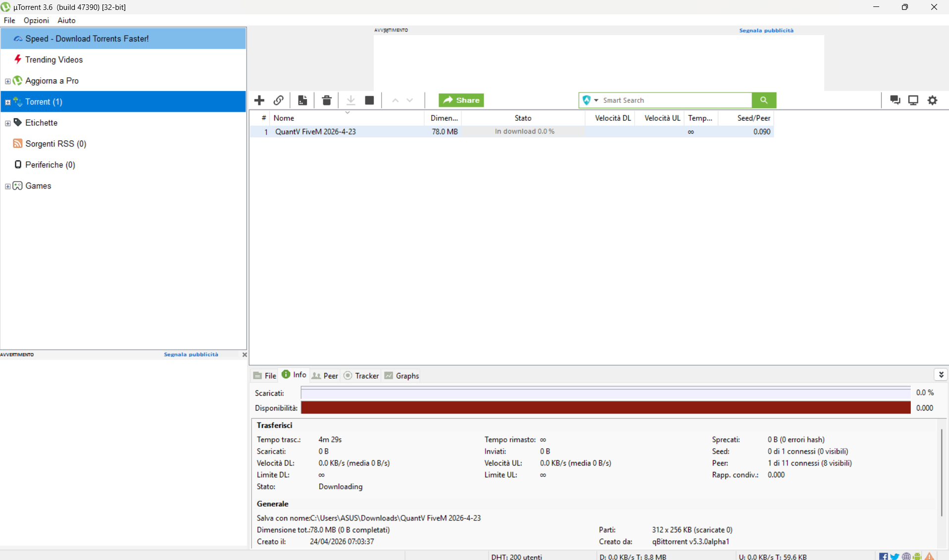Screen dimensions: 949x560
Task: Move torrent up in queue arrow
Action: tap(395, 100)
